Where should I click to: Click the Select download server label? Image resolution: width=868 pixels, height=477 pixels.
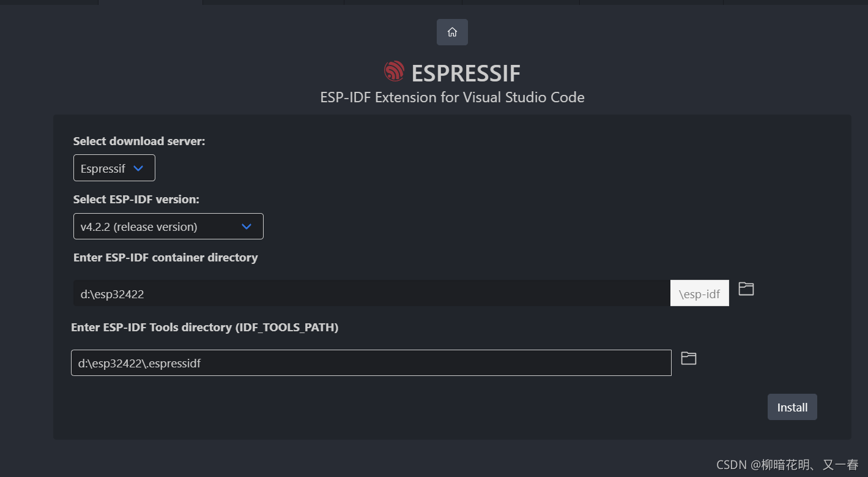(x=139, y=141)
